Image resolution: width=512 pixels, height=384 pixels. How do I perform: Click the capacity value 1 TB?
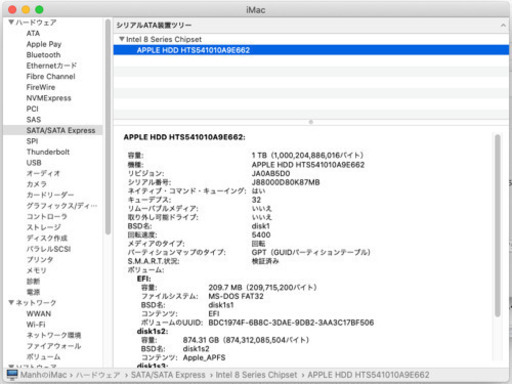(x=307, y=155)
